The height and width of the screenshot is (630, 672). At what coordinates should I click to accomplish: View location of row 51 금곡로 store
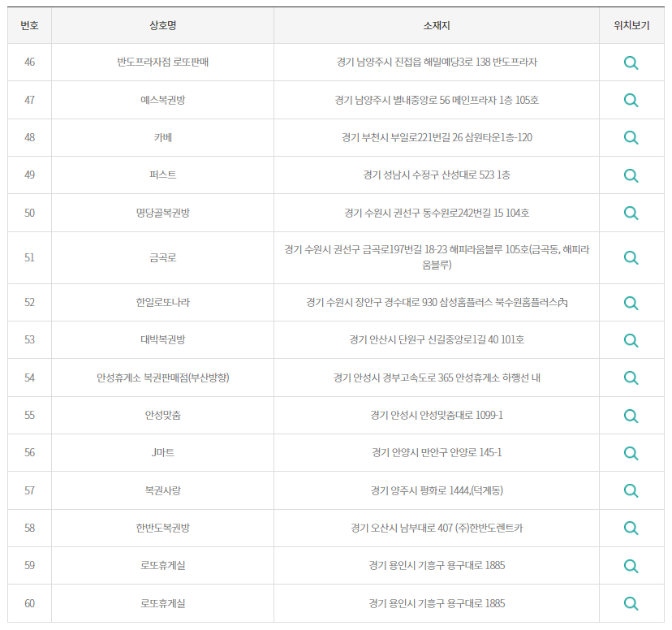(x=631, y=258)
